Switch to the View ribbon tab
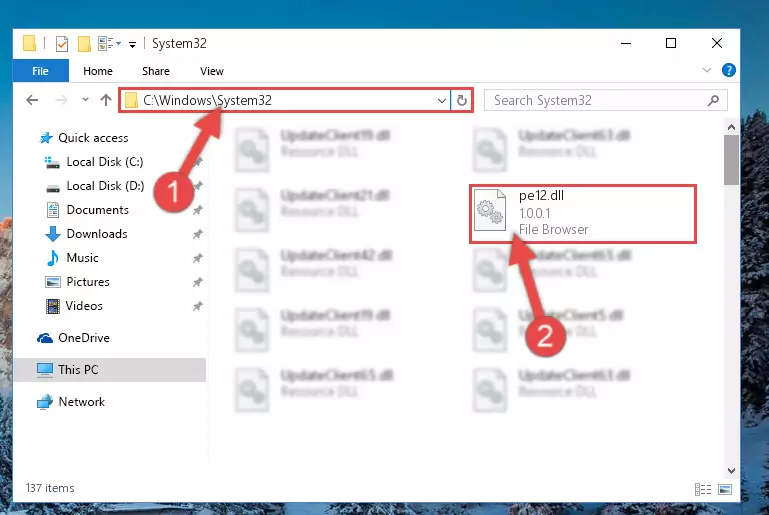Image resolution: width=769 pixels, height=515 pixels. (x=211, y=71)
